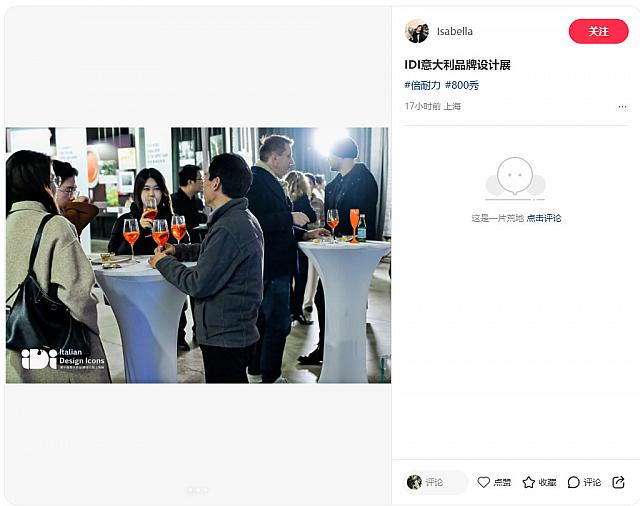
Task: Select the first image pagination dot
Action: coord(190,490)
